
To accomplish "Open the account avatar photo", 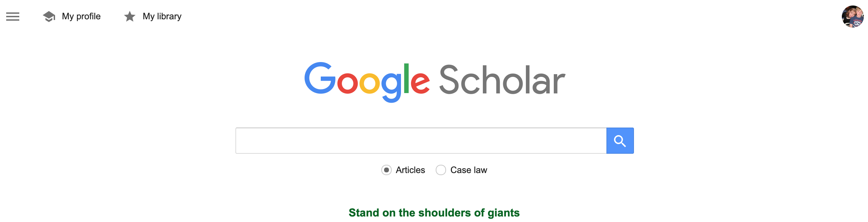I will tap(853, 17).
